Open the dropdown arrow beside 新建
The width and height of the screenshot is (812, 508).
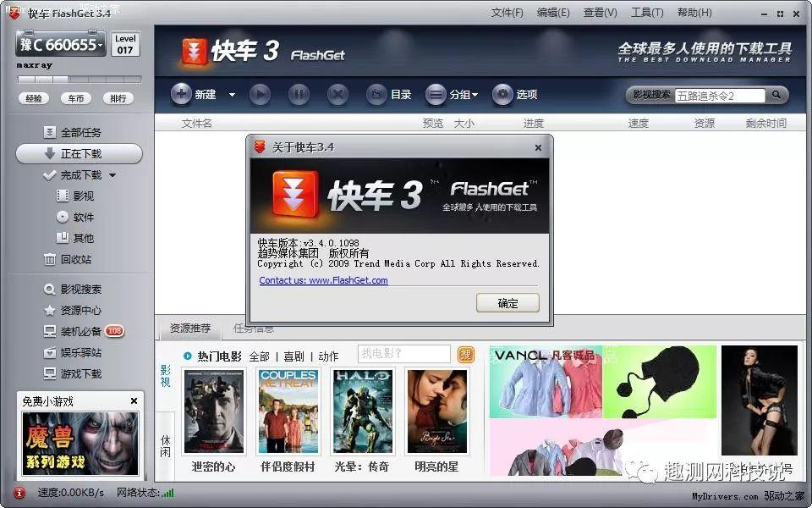point(232,95)
